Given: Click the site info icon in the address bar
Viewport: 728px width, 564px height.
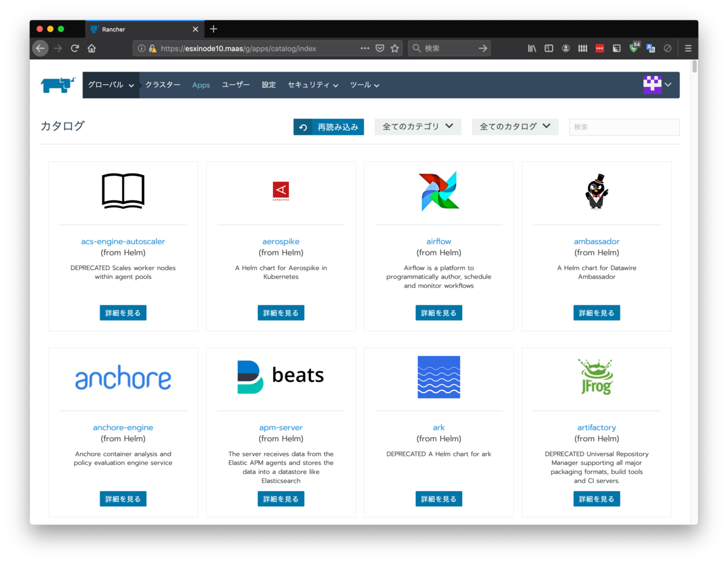Looking at the screenshot, I should tap(141, 49).
